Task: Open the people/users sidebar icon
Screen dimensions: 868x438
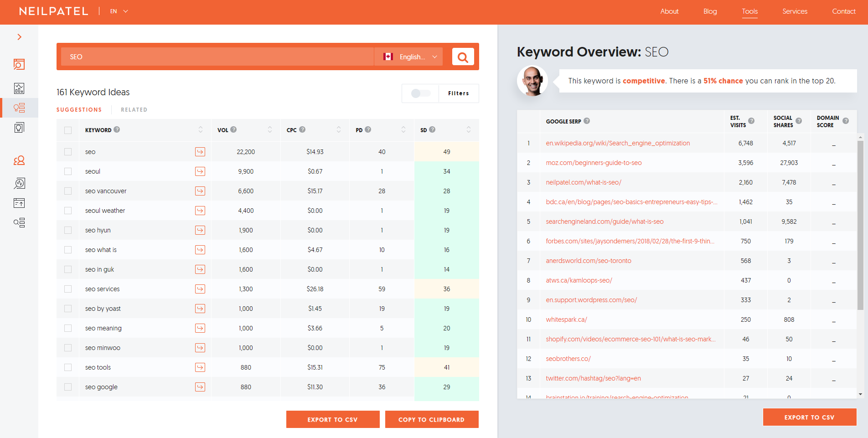Action: (x=19, y=160)
